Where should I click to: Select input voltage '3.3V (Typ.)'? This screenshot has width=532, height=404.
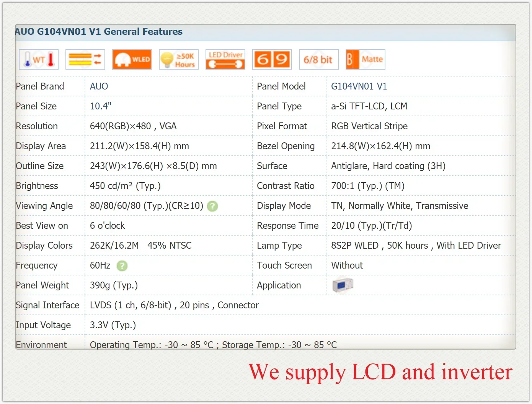[x=113, y=325]
